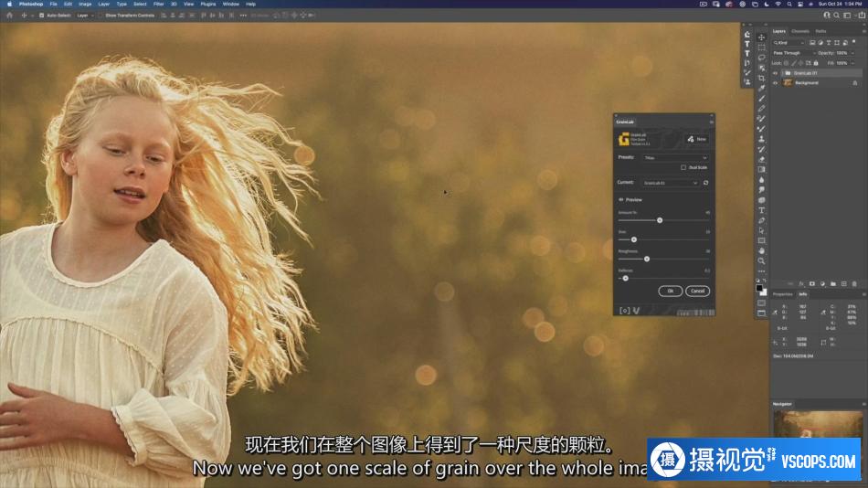Select the Horizontal Type tool
This screenshot has width=868, height=488.
click(x=762, y=210)
